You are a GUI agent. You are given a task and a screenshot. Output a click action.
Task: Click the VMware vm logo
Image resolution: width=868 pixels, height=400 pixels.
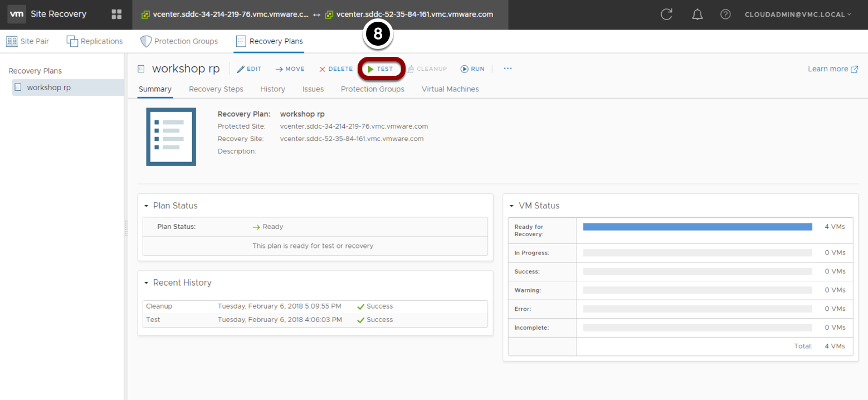click(x=17, y=14)
